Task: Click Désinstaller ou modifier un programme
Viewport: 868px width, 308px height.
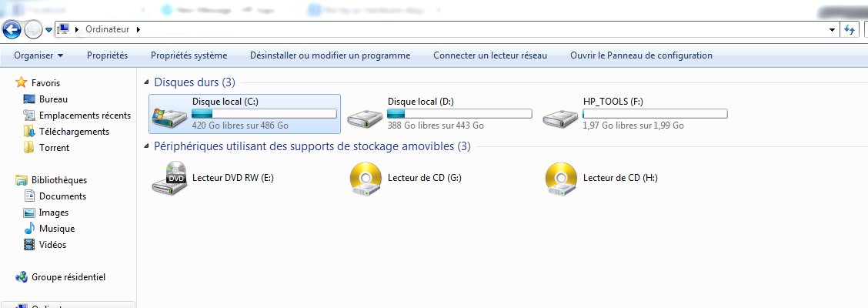Action: tap(330, 55)
